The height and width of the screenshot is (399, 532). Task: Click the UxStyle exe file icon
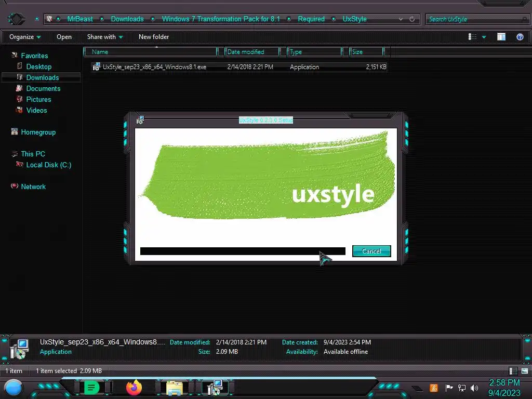pyautogui.click(x=96, y=66)
